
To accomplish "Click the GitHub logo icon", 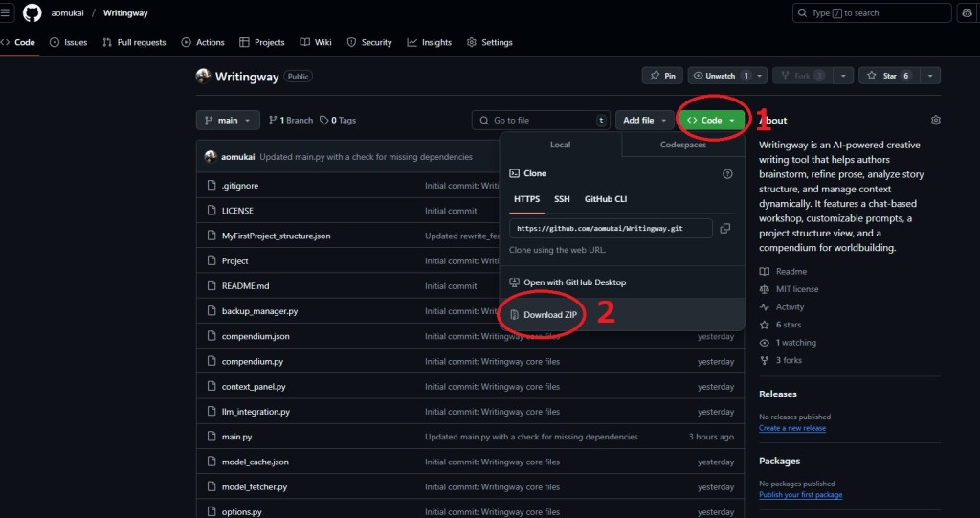I will point(32,13).
